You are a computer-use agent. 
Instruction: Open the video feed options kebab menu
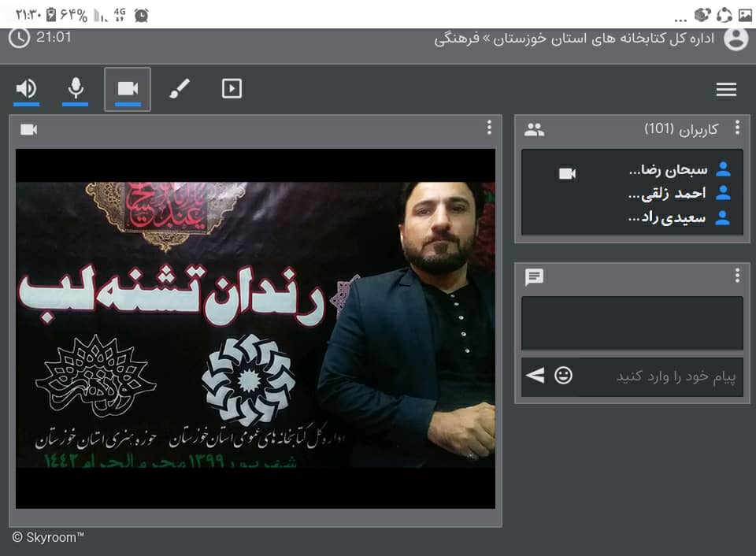coord(489,127)
